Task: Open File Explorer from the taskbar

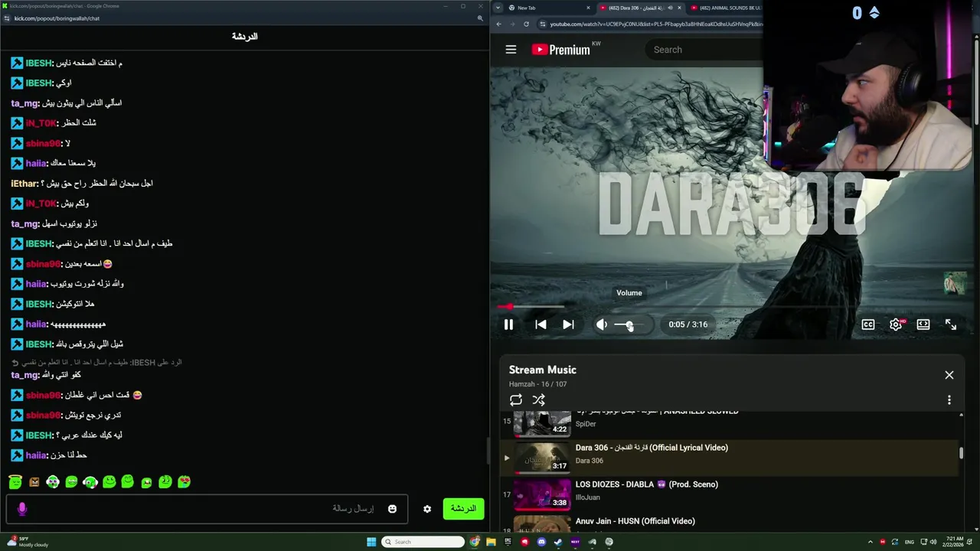Action: coord(491,542)
